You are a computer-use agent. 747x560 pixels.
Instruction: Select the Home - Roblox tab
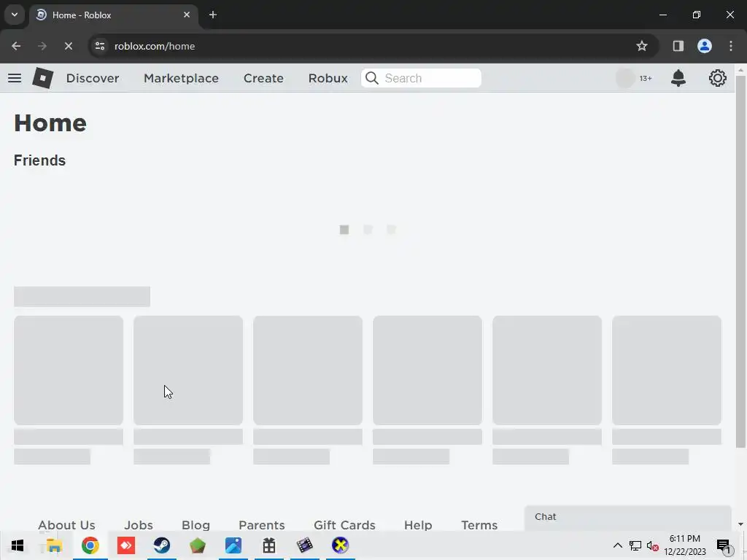115,15
